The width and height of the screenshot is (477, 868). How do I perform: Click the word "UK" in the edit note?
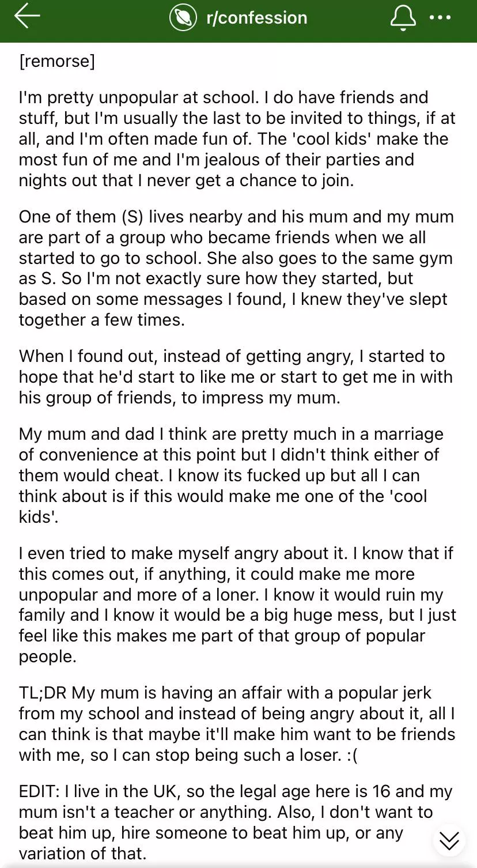pyautogui.click(x=164, y=791)
